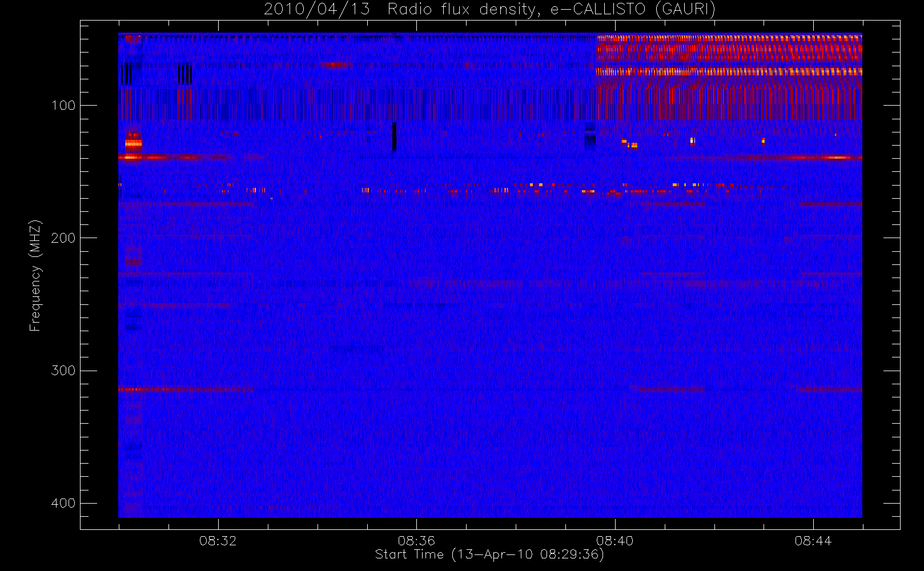Click the 'Start Time (13-Apr-10 08:29:36)' label
Viewport: 924px width, 571px height.
489,554
